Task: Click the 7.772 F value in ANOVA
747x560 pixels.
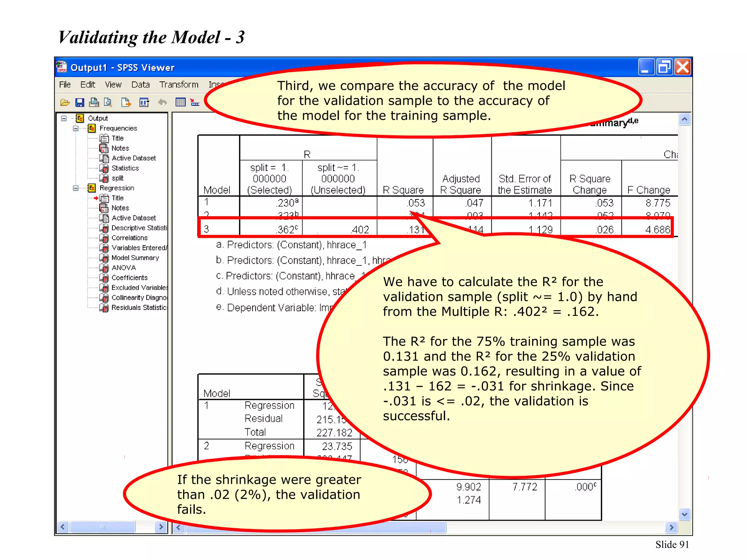Action: point(525,487)
